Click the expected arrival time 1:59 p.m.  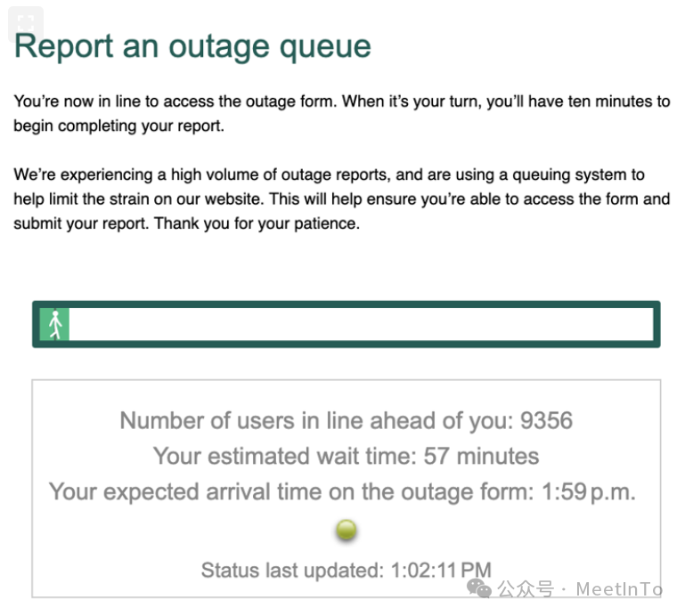tap(589, 492)
